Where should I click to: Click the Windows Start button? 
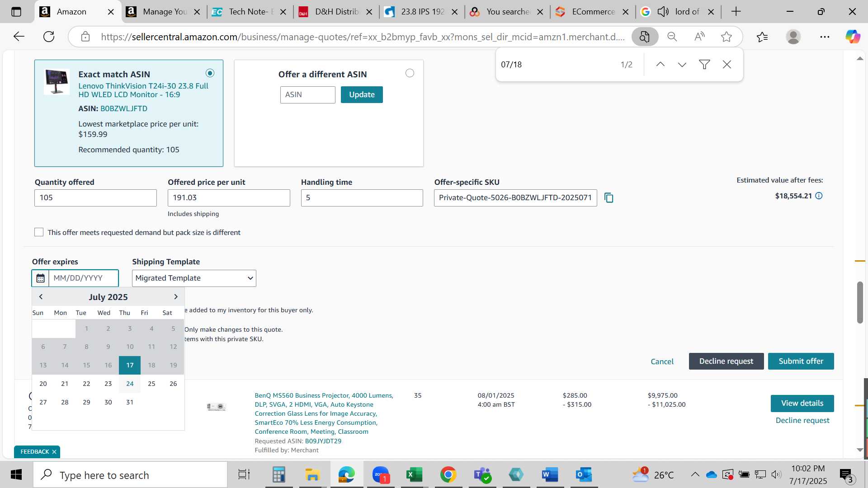(x=16, y=475)
